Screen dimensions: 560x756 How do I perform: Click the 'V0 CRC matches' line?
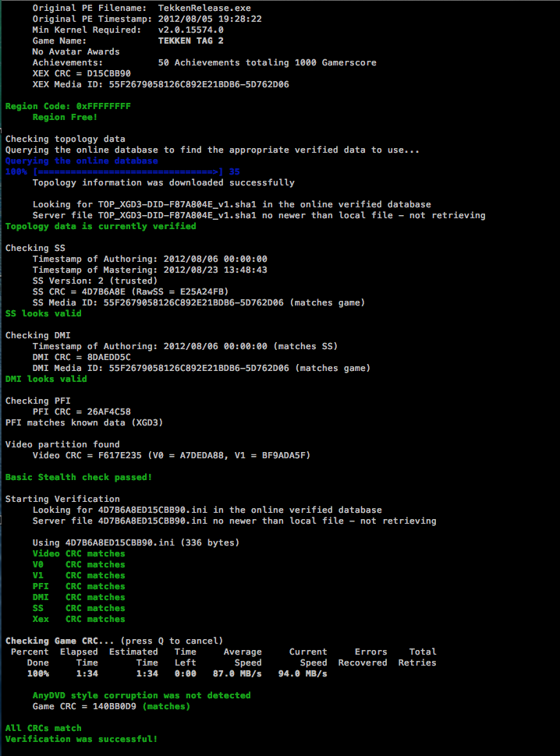(x=79, y=564)
